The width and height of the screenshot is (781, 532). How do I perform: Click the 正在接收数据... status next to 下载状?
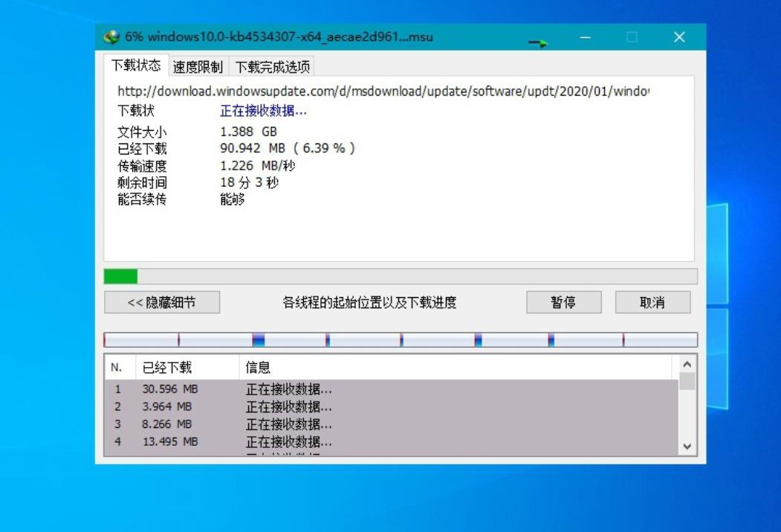(x=264, y=111)
